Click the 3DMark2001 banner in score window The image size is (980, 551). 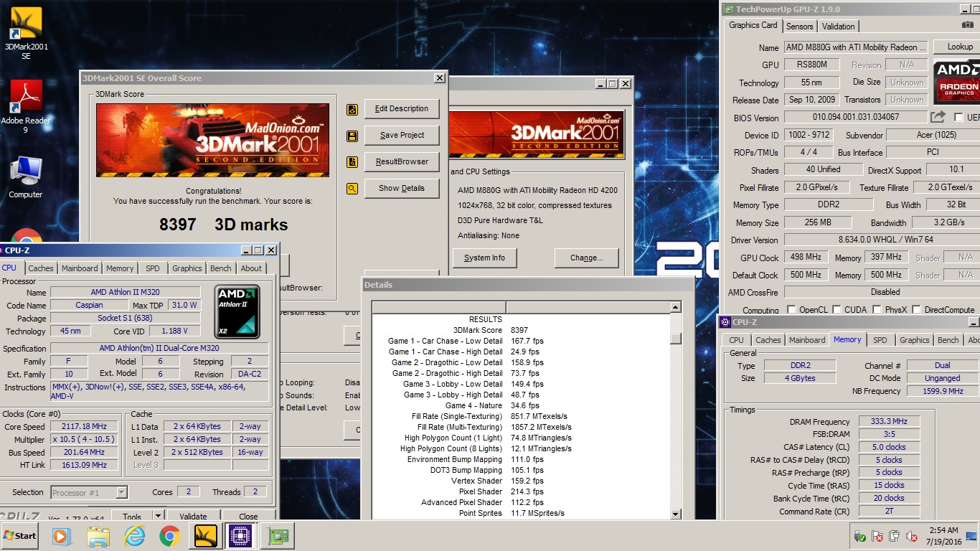(x=213, y=141)
